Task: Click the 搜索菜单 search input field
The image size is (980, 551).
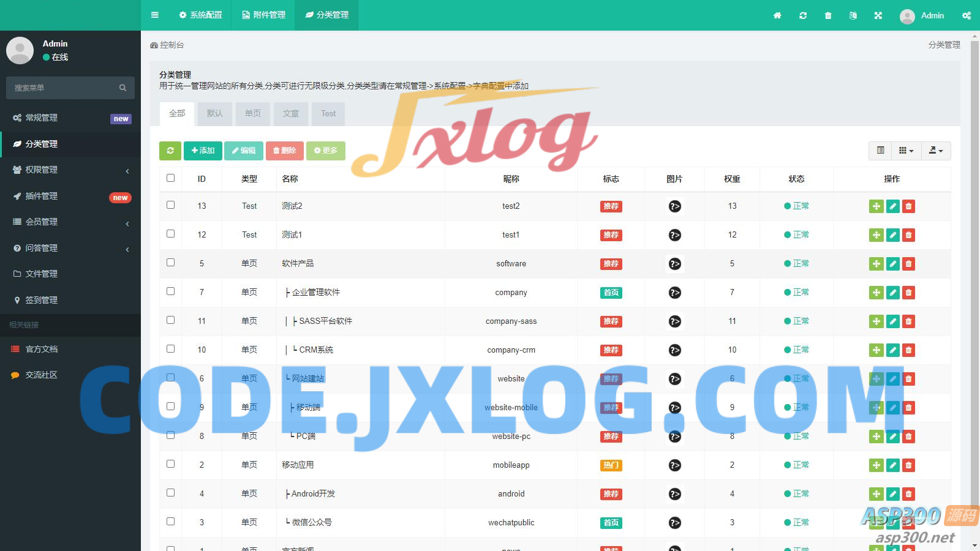Action: click(x=64, y=88)
